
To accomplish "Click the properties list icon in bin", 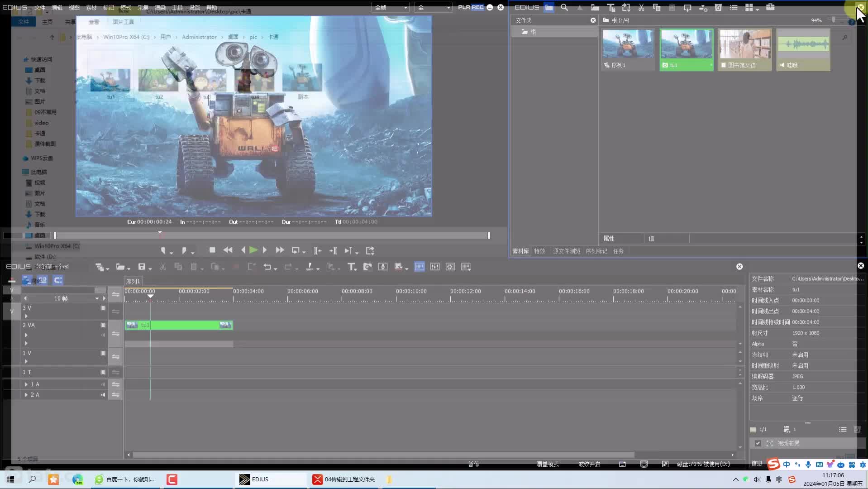I will click(734, 7).
